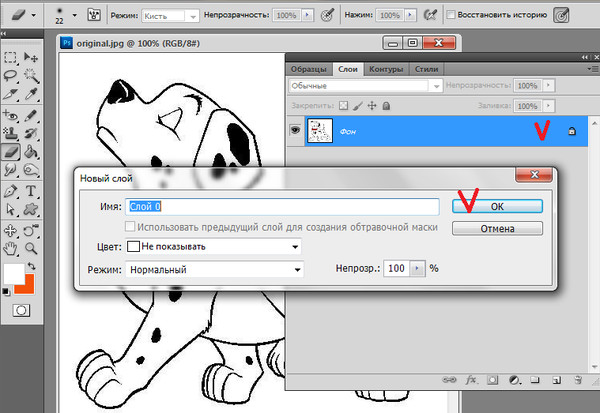Switch to the Слои tab

tap(348, 69)
